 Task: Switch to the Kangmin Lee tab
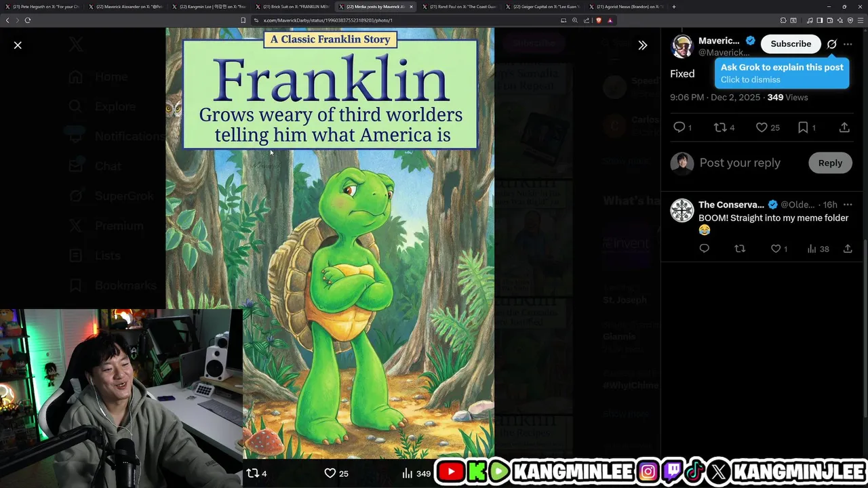click(x=209, y=7)
